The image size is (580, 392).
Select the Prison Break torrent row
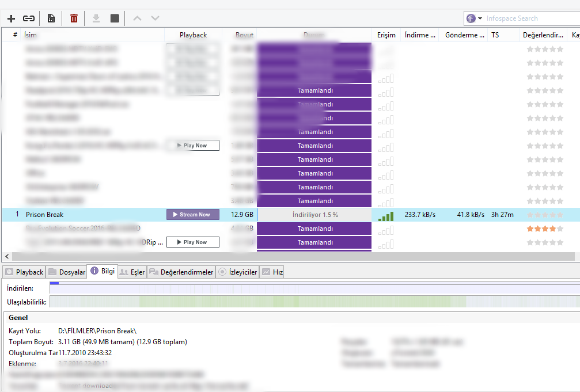291,215
